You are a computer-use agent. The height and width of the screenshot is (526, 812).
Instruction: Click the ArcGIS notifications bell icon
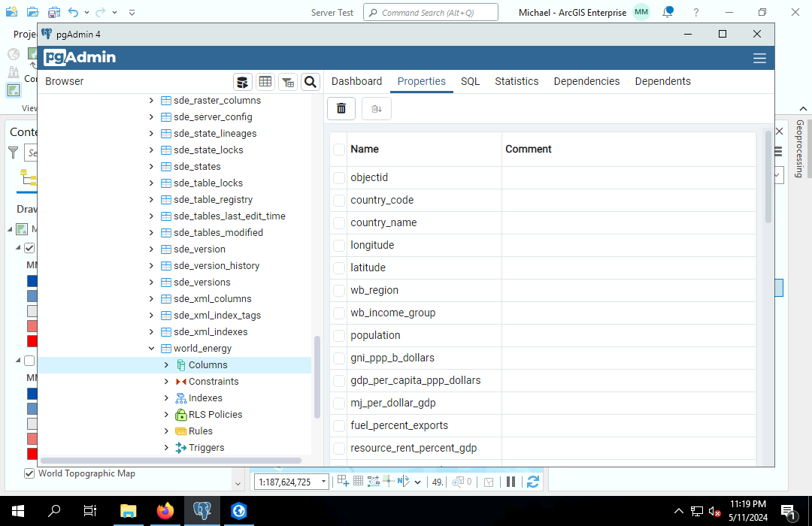pyautogui.click(x=667, y=12)
